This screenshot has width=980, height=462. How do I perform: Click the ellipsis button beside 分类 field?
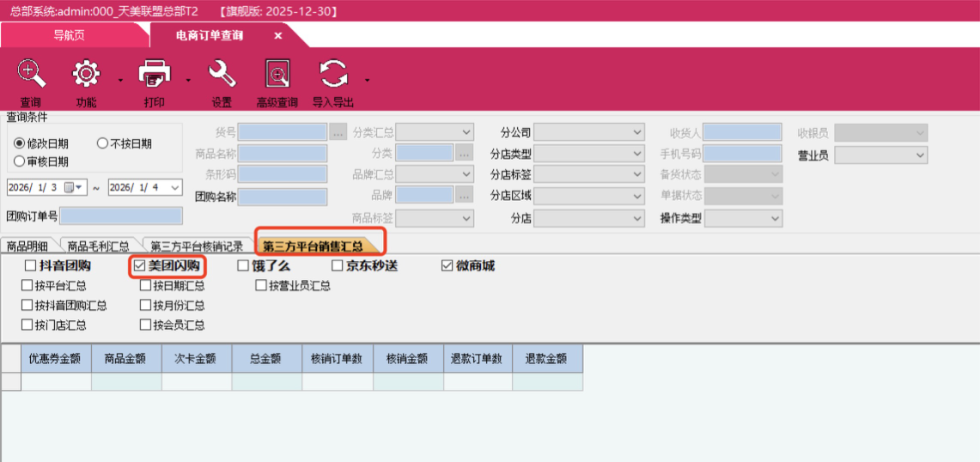(x=465, y=153)
